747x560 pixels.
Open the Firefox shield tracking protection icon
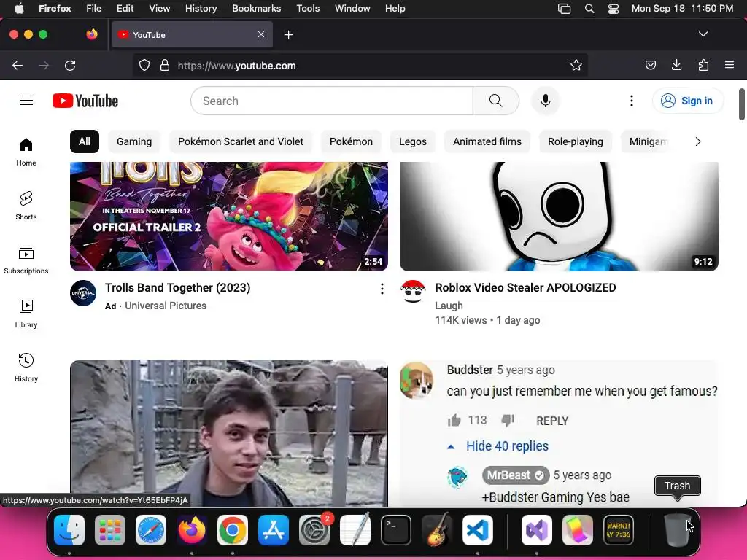(144, 65)
